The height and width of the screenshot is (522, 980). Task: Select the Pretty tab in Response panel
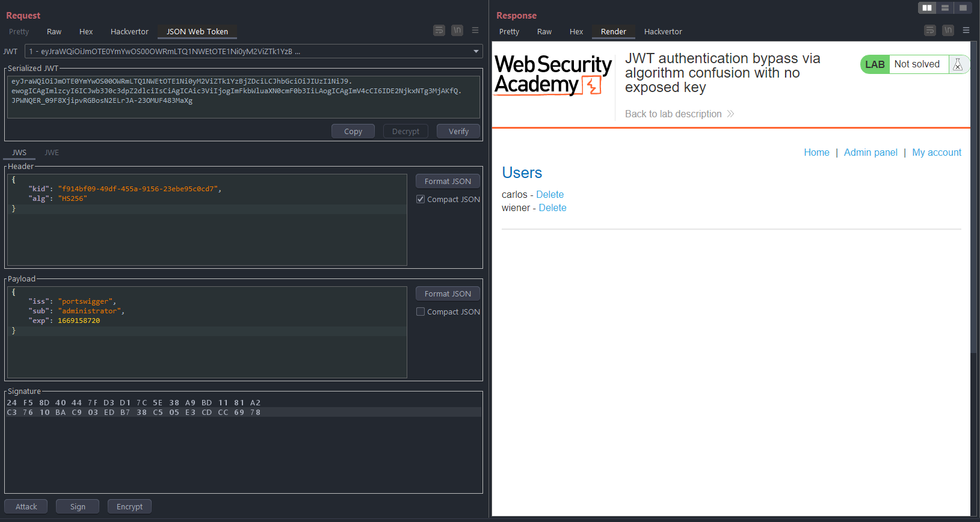click(509, 32)
